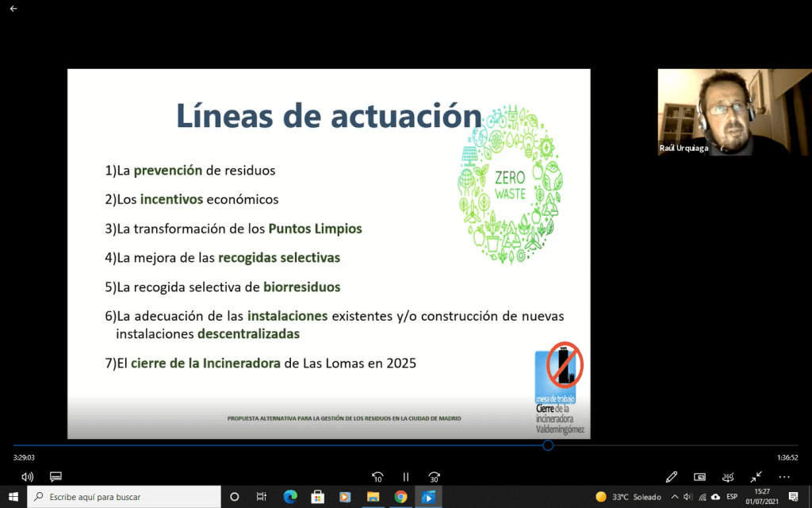
Task: Open the subtitles and audio menu
Action: [56, 477]
